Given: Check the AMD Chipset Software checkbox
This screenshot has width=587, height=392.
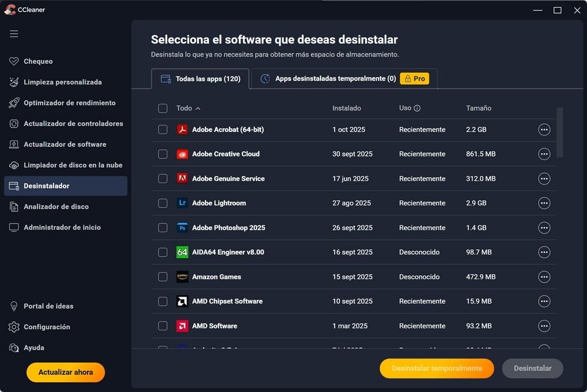Looking at the screenshot, I should click(x=163, y=302).
